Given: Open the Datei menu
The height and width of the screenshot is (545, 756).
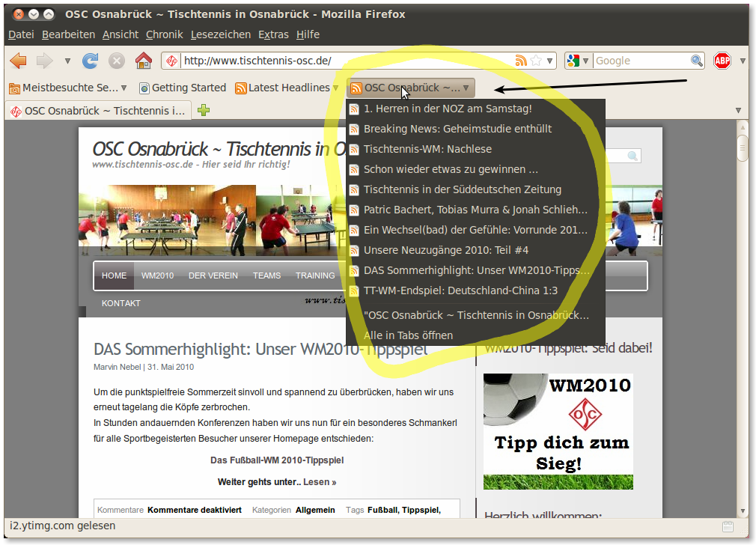Looking at the screenshot, I should [21, 34].
